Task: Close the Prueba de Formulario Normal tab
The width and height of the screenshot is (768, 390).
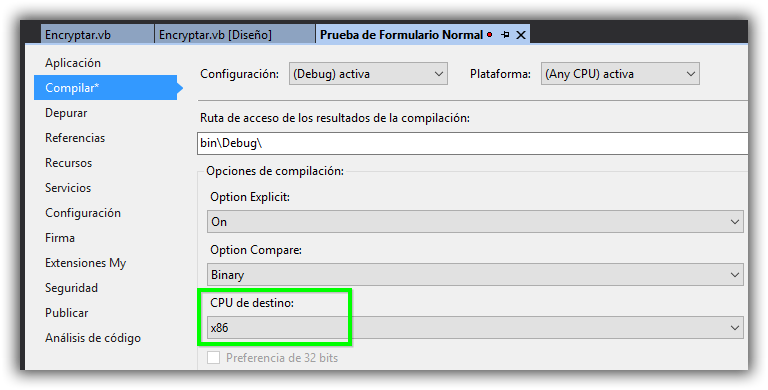Action: coord(521,35)
